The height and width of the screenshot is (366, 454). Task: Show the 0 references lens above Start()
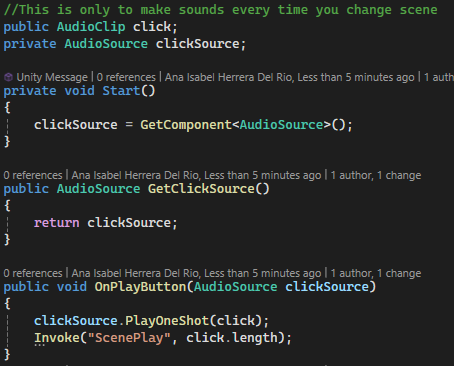pyautogui.click(x=126, y=77)
